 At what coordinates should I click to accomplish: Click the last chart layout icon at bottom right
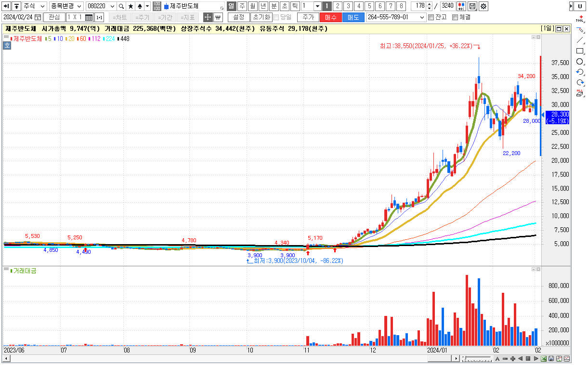[567, 359]
